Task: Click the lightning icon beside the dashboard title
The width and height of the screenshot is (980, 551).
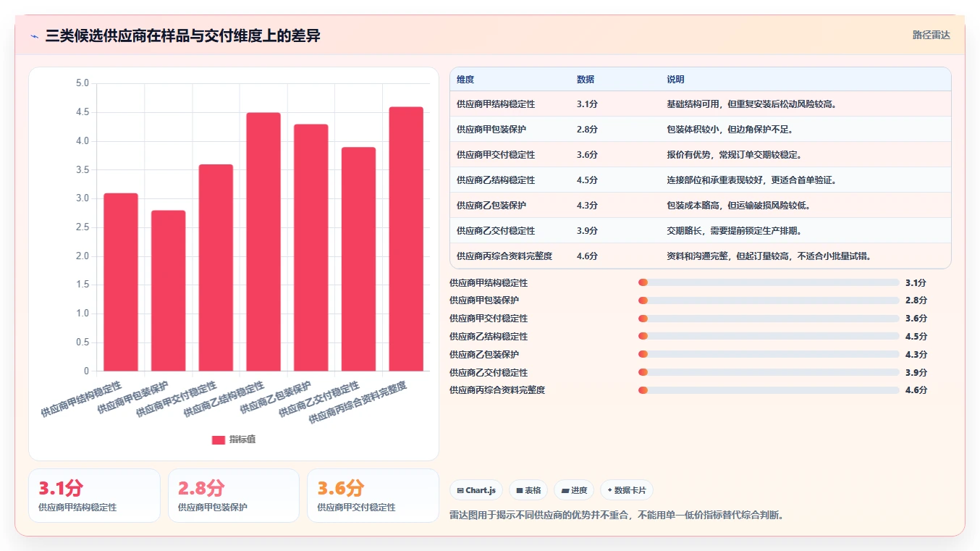Action: [x=35, y=36]
